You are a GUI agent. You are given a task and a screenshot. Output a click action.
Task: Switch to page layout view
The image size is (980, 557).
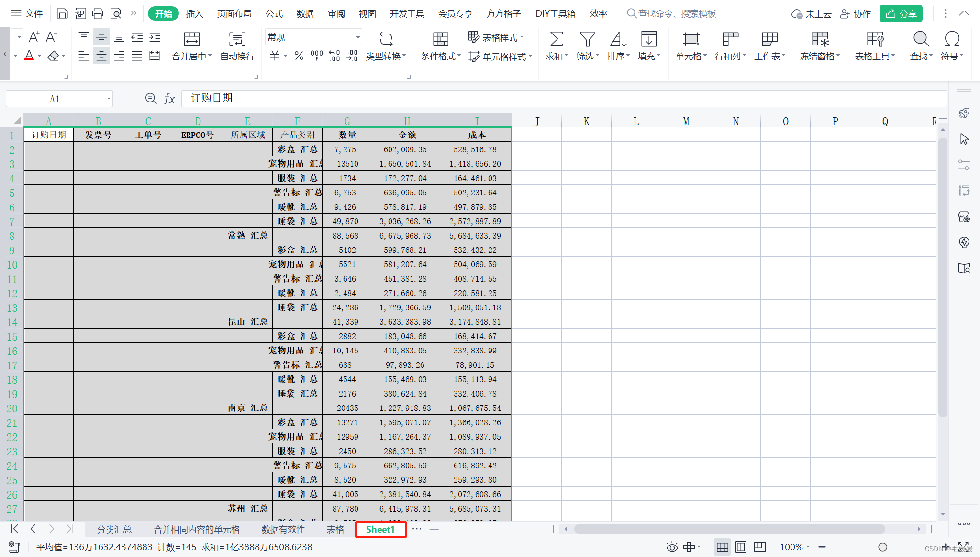click(741, 547)
